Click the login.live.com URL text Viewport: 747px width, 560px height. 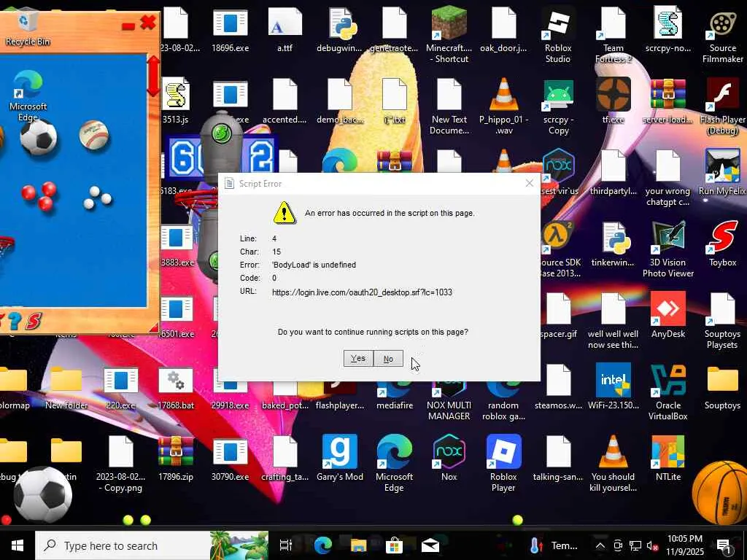click(x=362, y=292)
